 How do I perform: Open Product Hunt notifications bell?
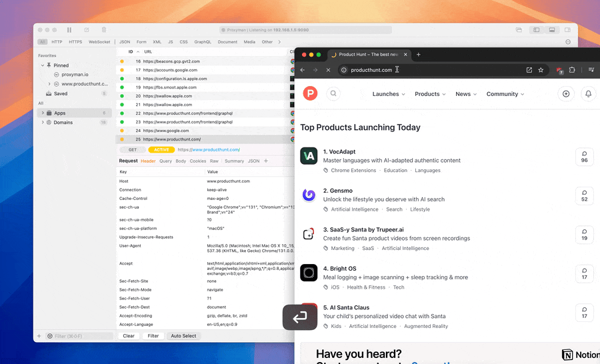tap(589, 94)
